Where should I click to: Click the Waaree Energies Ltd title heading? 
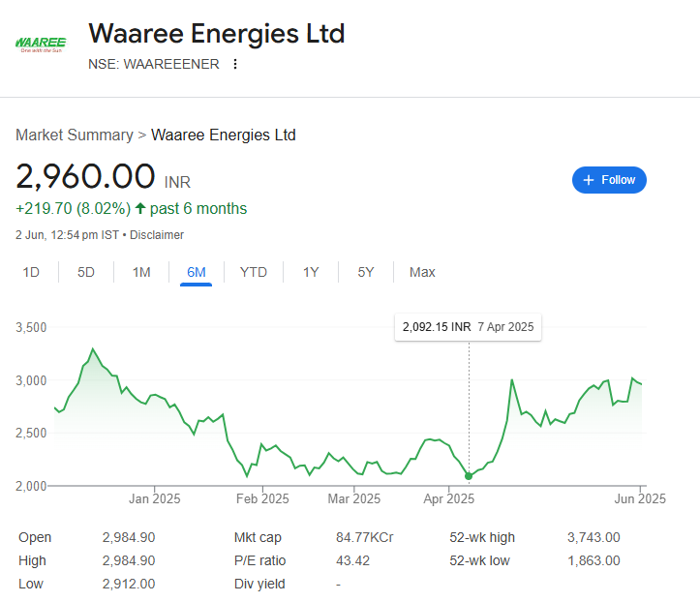pos(217,34)
